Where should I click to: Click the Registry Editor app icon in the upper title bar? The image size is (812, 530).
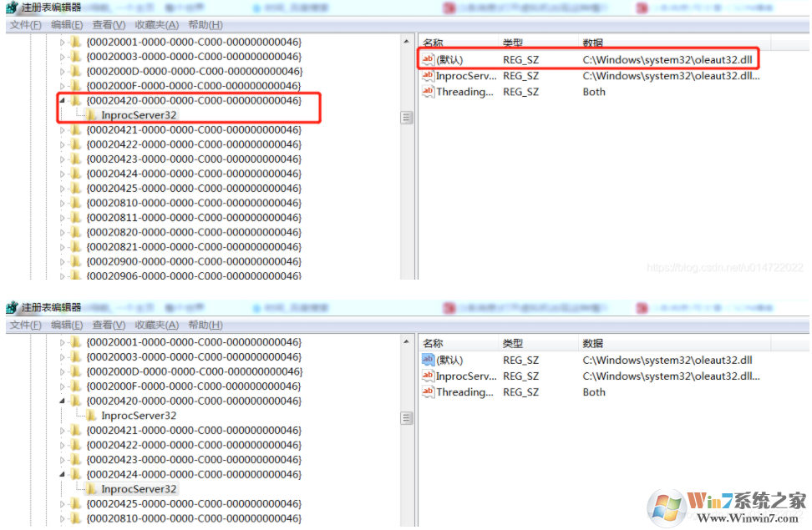tap(12, 8)
